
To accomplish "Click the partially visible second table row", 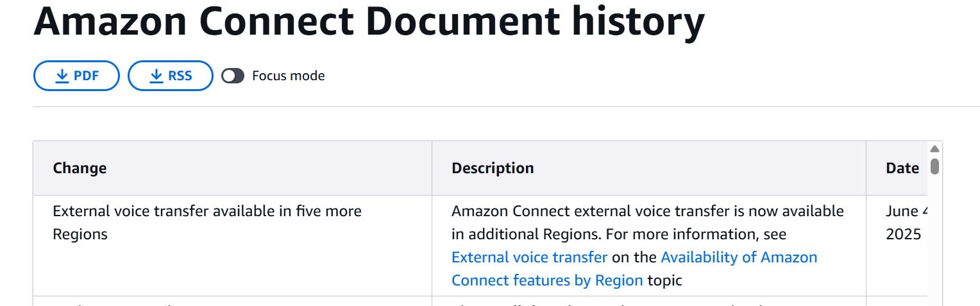I will click(480, 302).
